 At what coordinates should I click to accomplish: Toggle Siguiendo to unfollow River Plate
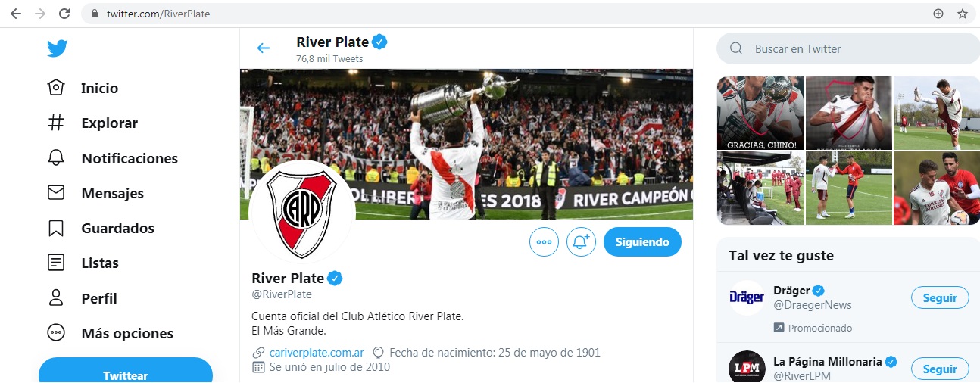point(642,242)
